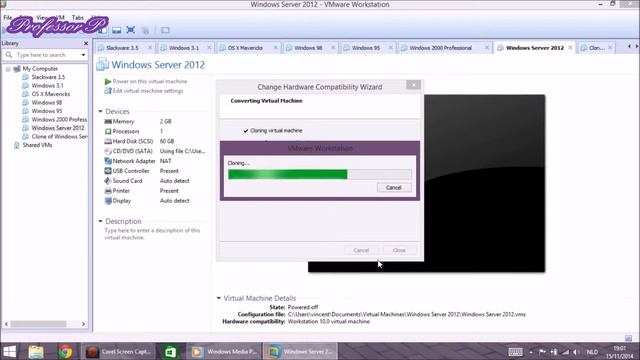The width and height of the screenshot is (640, 360).
Task: Click the wizard's disabled Close button
Action: coord(399,250)
